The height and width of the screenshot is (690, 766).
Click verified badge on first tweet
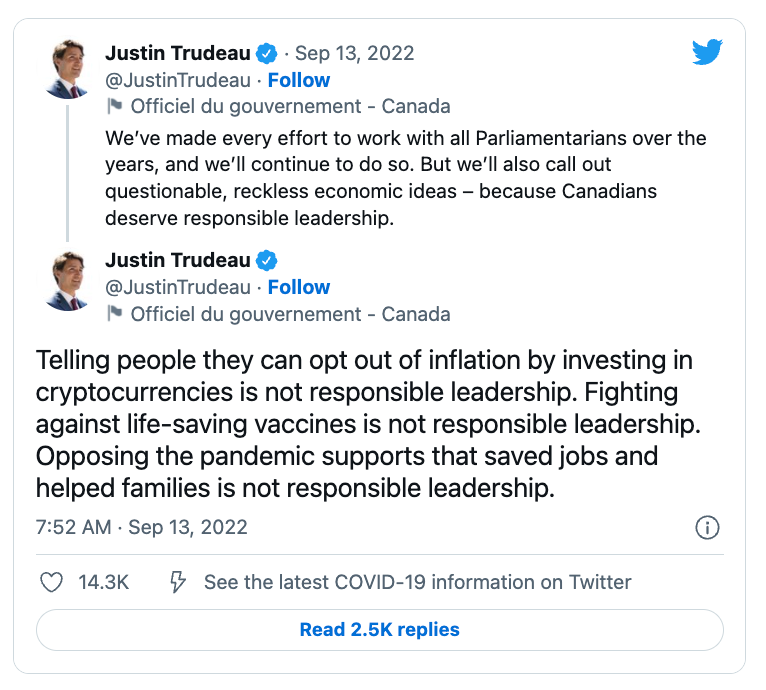coord(267,53)
